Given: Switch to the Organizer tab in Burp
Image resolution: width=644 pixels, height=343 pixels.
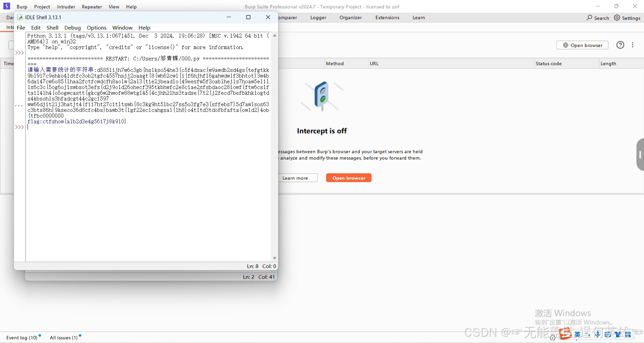Looking at the screenshot, I should pos(350,17).
